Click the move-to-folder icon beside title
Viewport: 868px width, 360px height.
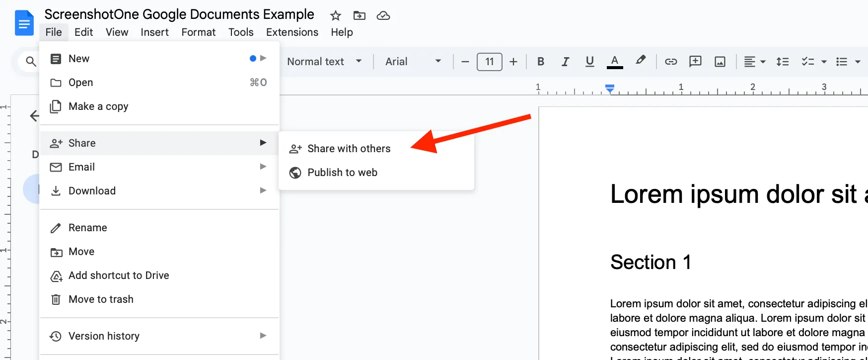tap(360, 15)
